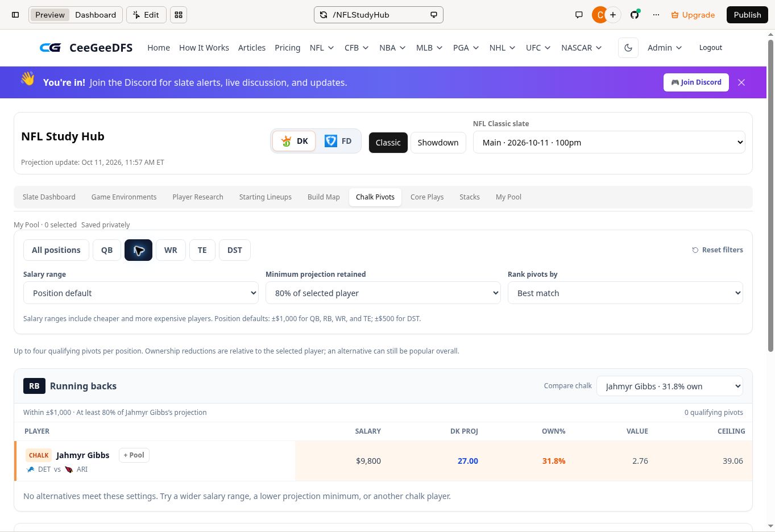Select the DK site toggle
775x532 pixels.
(294, 141)
